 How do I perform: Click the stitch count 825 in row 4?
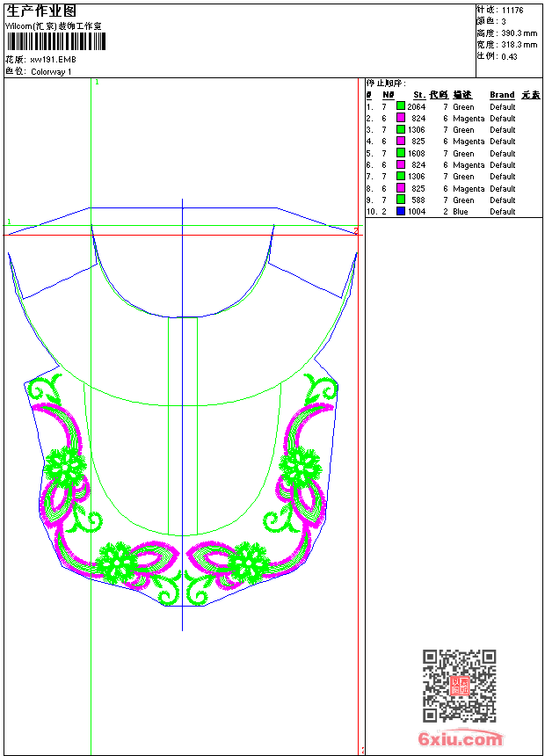(x=418, y=142)
